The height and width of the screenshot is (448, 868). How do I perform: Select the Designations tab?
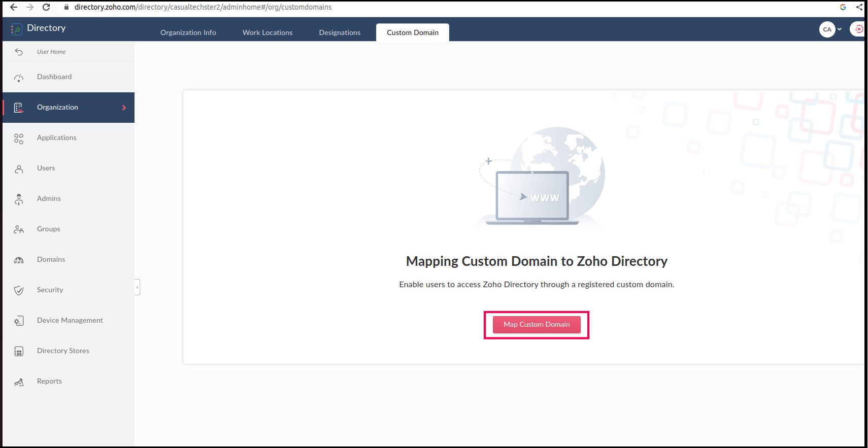[340, 32]
